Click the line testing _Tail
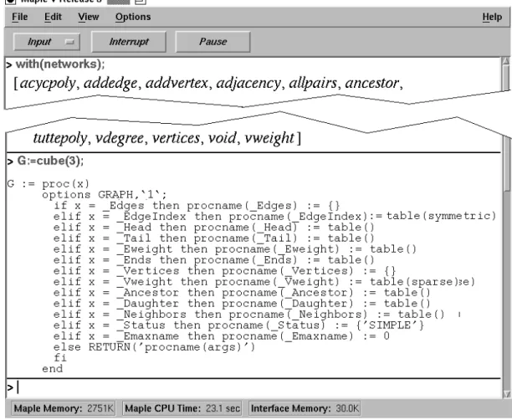 point(214,238)
